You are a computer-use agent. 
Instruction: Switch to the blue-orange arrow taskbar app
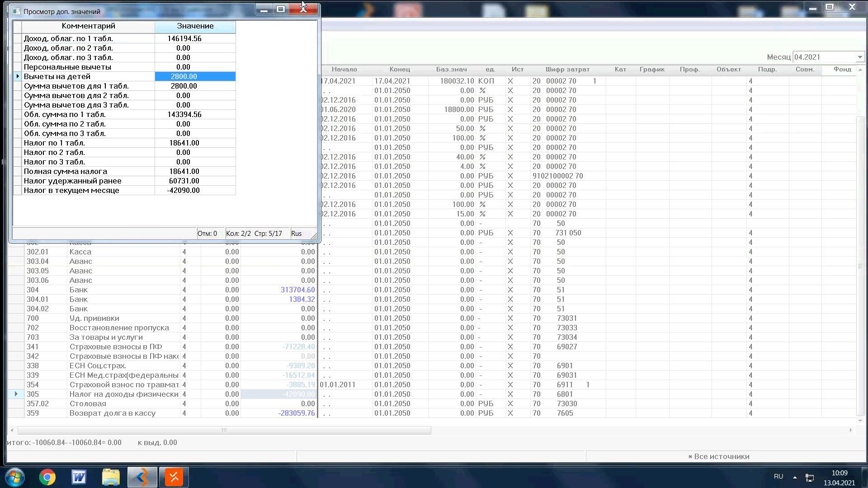[142, 477]
